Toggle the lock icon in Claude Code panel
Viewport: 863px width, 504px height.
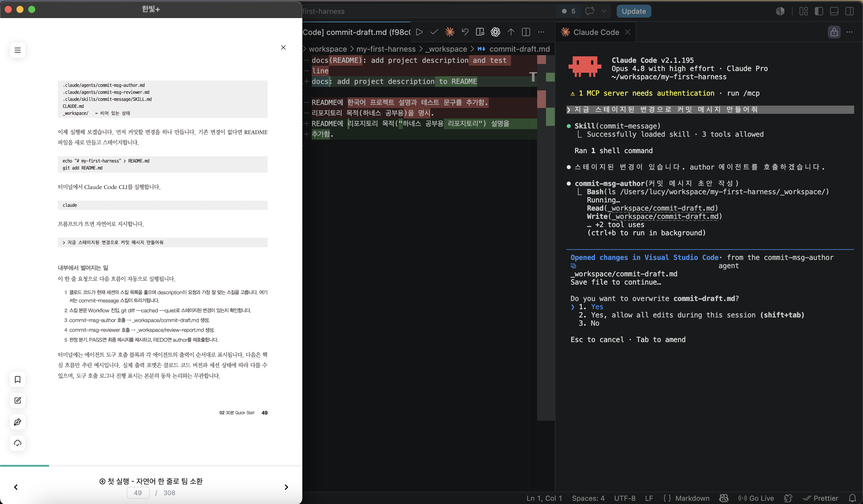[x=834, y=32]
